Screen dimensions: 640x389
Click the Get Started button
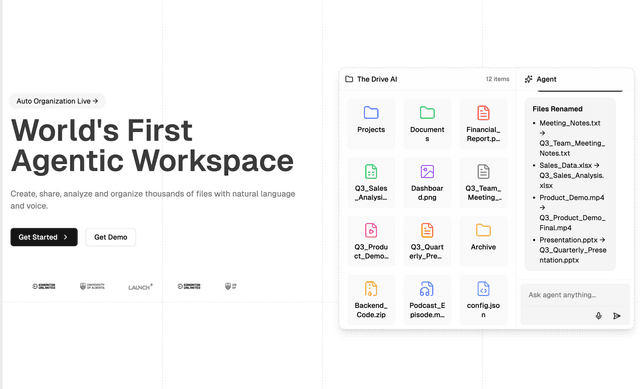tap(44, 237)
